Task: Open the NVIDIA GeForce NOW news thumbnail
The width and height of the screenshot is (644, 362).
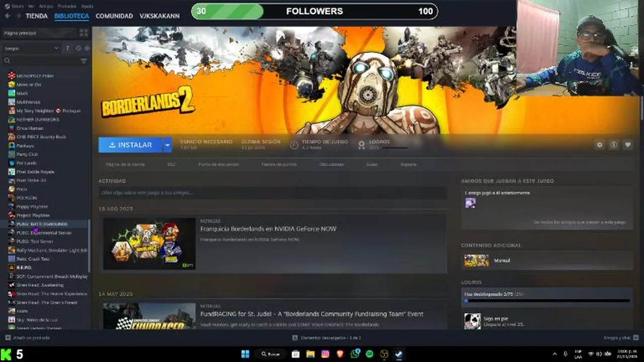Action: (149, 244)
